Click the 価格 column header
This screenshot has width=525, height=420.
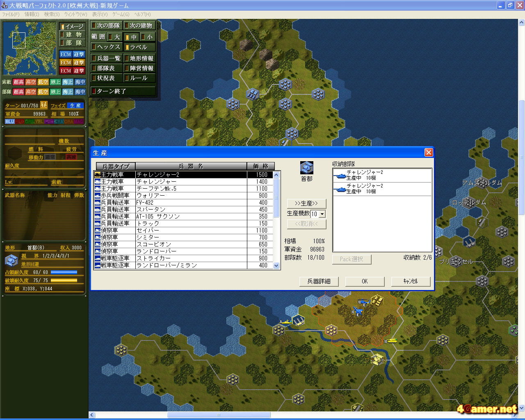pos(260,166)
